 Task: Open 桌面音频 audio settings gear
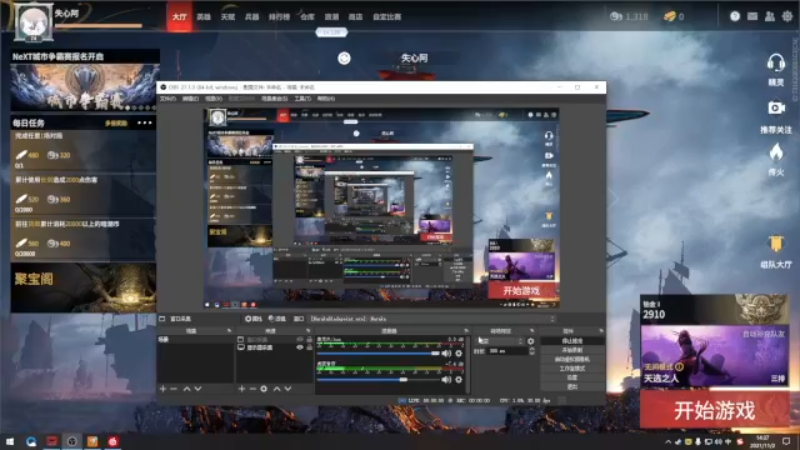pyautogui.click(x=459, y=380)
